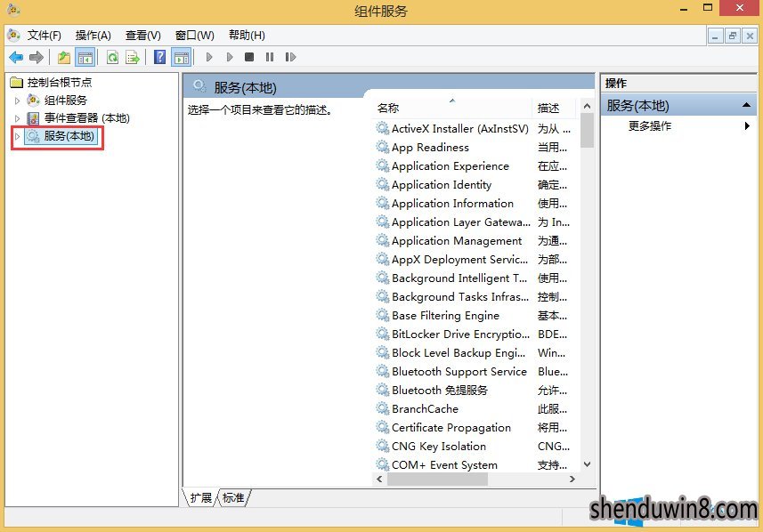Click the 描述 column header

(554, 108)
